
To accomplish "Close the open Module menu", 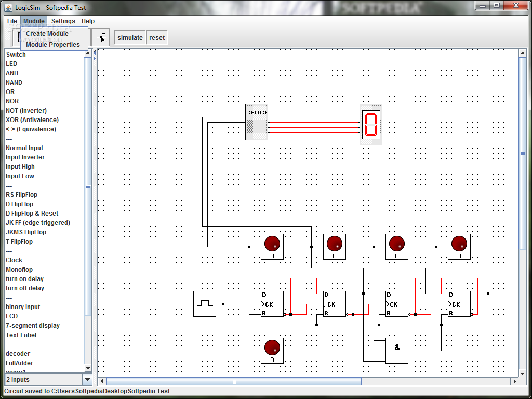I will coord(34,21).
